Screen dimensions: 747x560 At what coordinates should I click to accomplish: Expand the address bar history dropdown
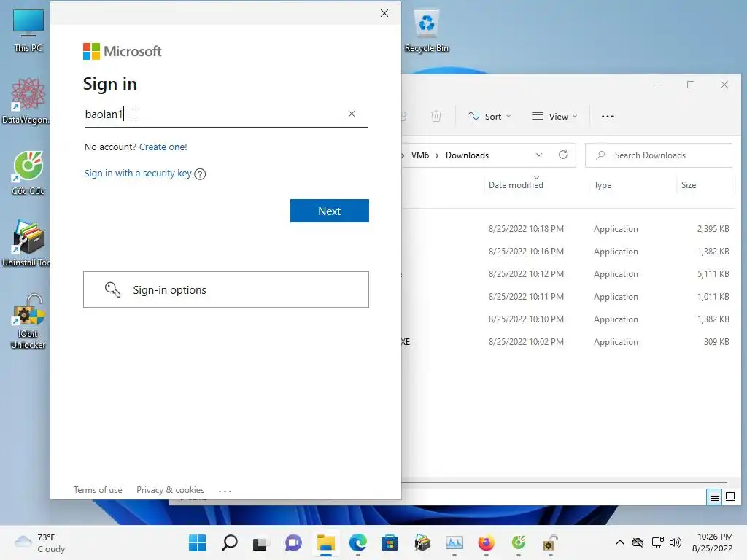(x=539, y=155)
